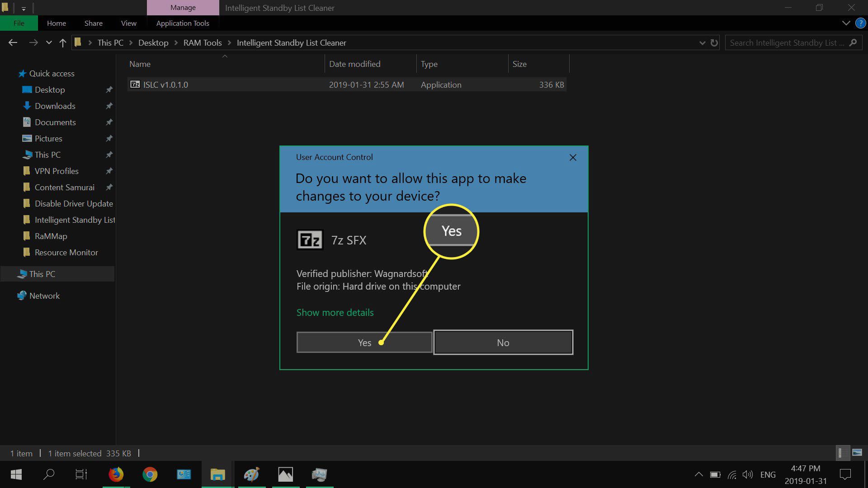Viewport: 868px width, 488px height.
Task: Click Desktop in address breadcrumb
Action: [153, 42]
